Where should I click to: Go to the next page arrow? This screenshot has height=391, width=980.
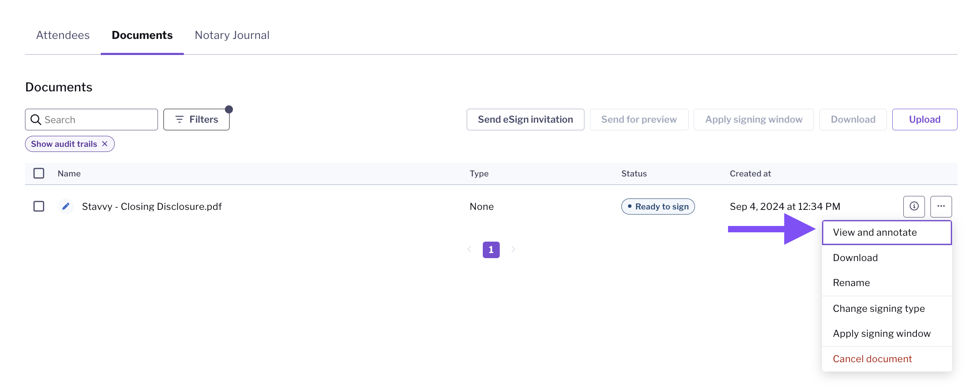point(513,249)
